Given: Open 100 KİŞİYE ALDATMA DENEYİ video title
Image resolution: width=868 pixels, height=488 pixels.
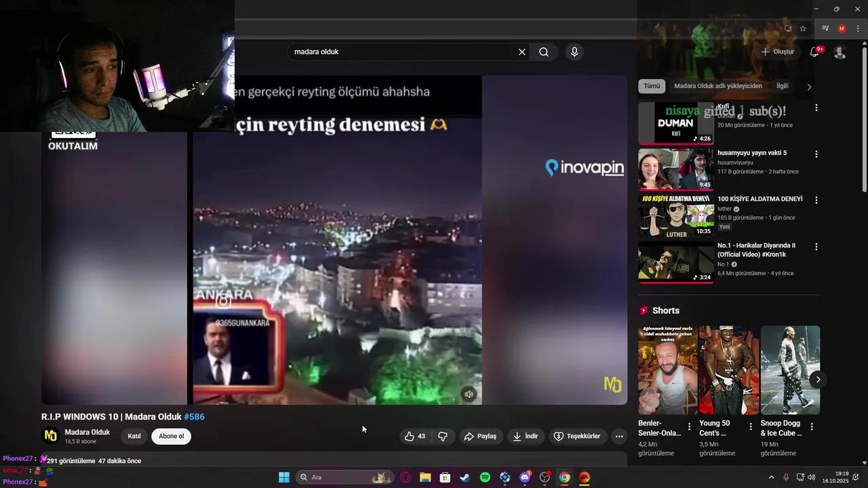Looking at the screenshot, I should [760, 199].
